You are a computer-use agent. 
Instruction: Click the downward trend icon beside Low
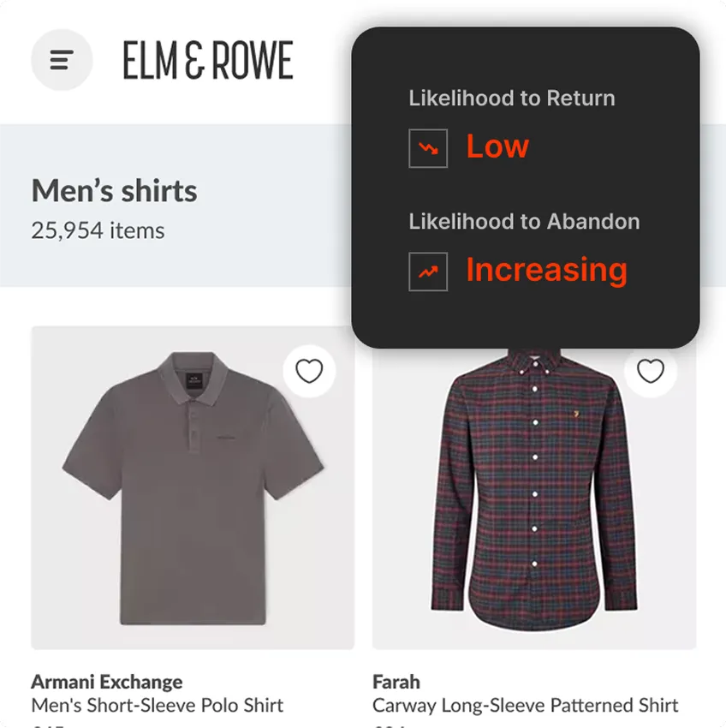428,148
